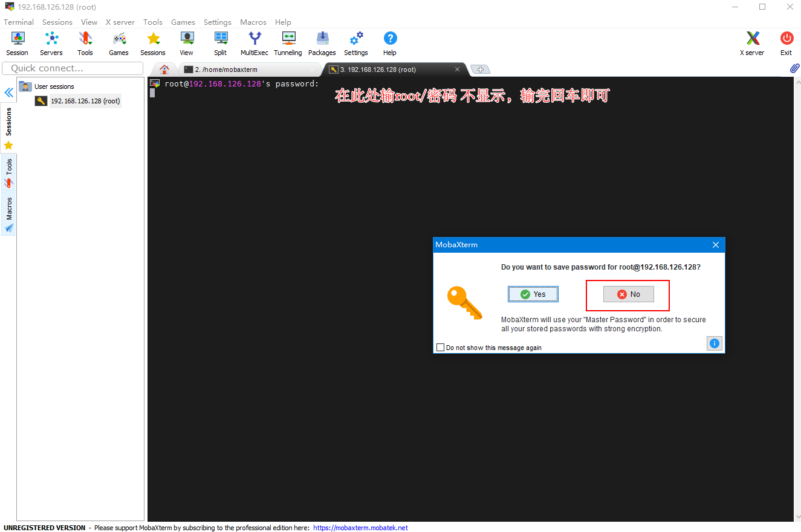Click the paperclip attachment icon
The width and height of the screenshot is (801, 532).
tap(795, 69)
